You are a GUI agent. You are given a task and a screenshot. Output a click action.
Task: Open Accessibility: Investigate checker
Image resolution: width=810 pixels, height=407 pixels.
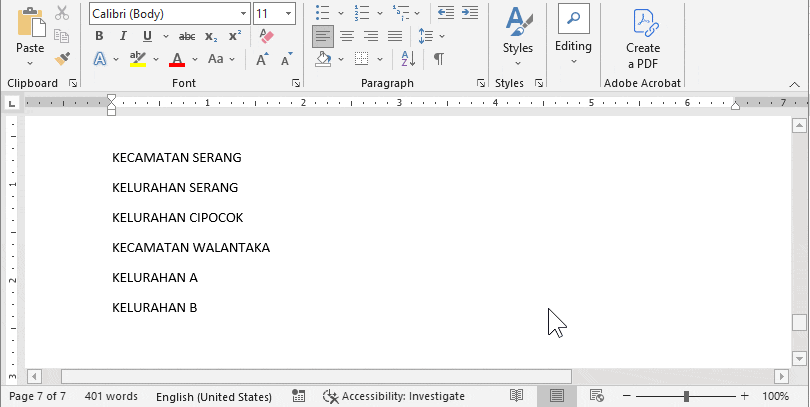[394, 396]
